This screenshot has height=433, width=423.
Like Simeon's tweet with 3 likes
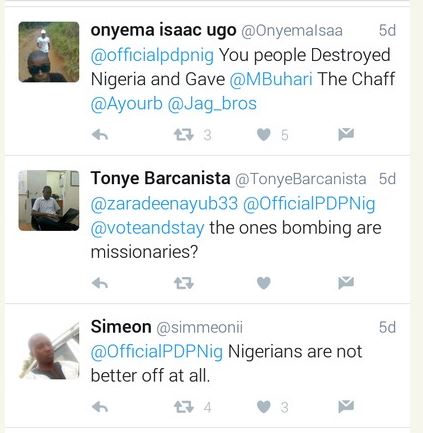[264, 407]
